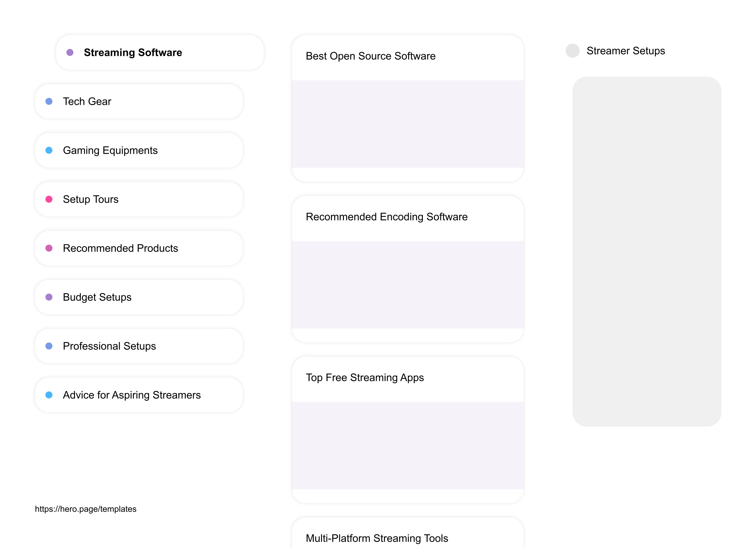Viewport: 756px width, 548px height.
Task: Click the pink dot beside Setup Tours
Action: tap(49, 199)
